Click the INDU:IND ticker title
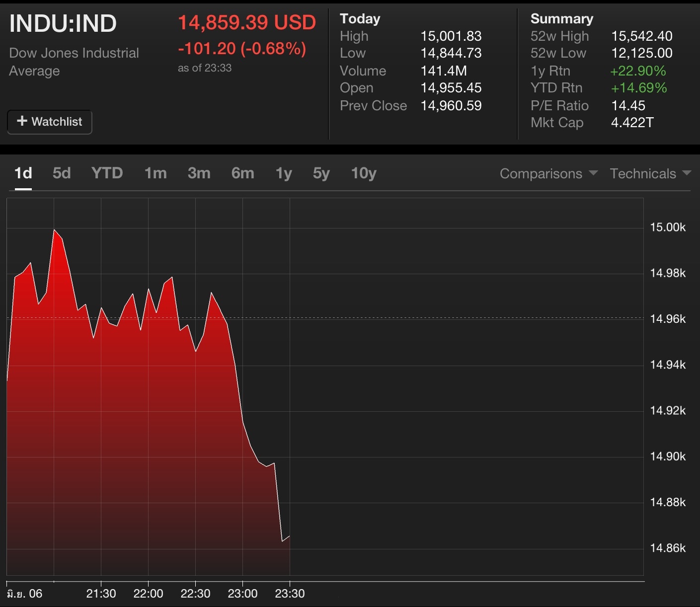This screenshot has height=607, width=700. (63, 23)
